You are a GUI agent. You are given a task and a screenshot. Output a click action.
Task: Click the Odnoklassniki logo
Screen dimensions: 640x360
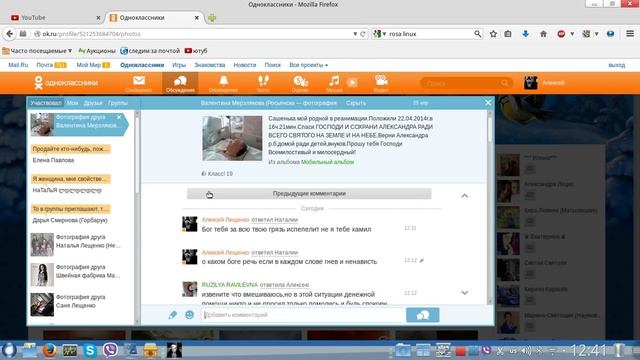click(x=66, y=83)
